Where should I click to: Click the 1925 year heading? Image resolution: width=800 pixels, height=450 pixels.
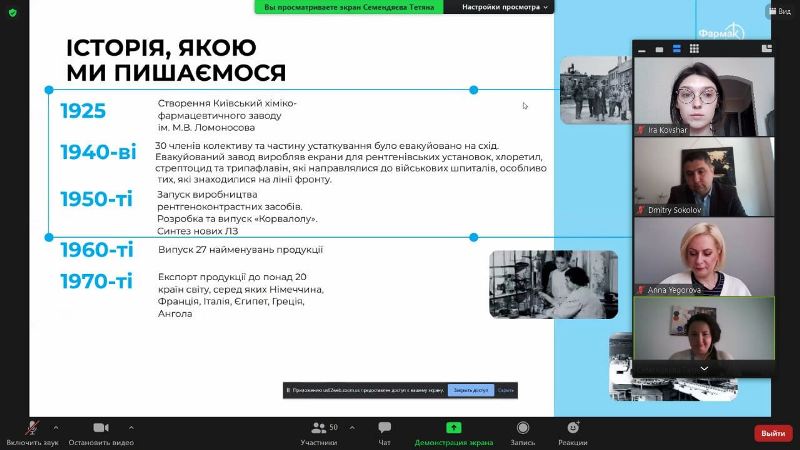tap(83, 111)
